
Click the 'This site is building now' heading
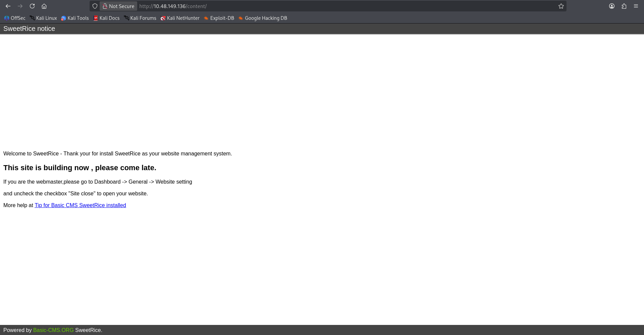point(80,167)
